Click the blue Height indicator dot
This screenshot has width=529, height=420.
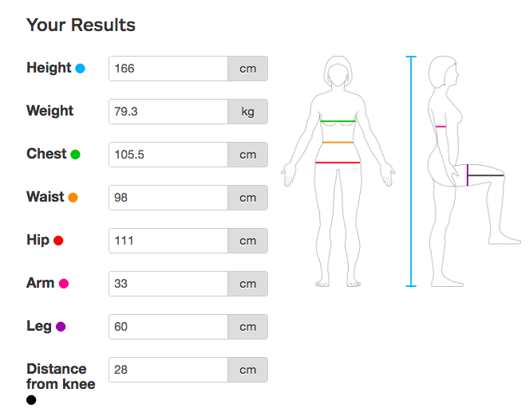click(x=80, y=69)
